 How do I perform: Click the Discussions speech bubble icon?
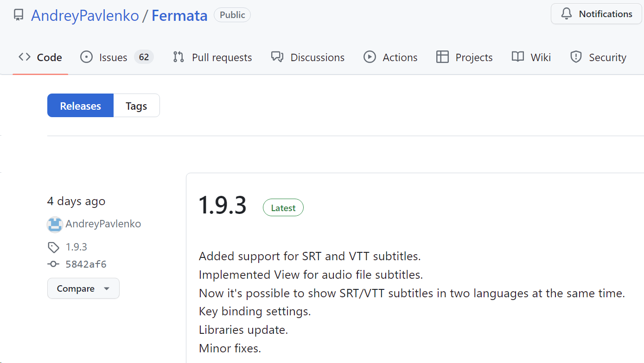pos(277,57)
